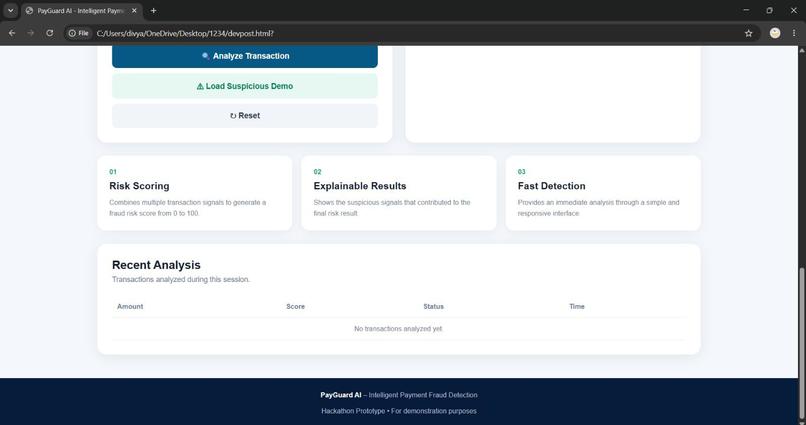
Task: Click the Recent Analysis heading
Action: 156,265
